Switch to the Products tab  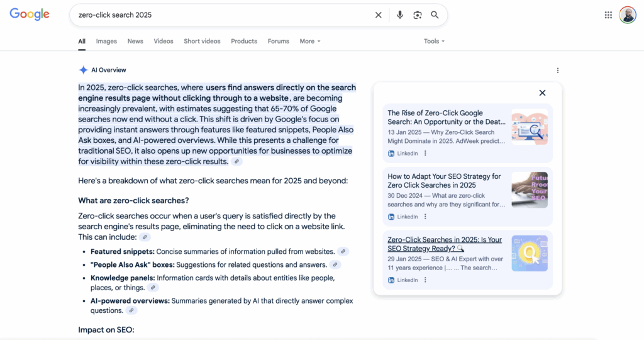(x=244, y=41)
